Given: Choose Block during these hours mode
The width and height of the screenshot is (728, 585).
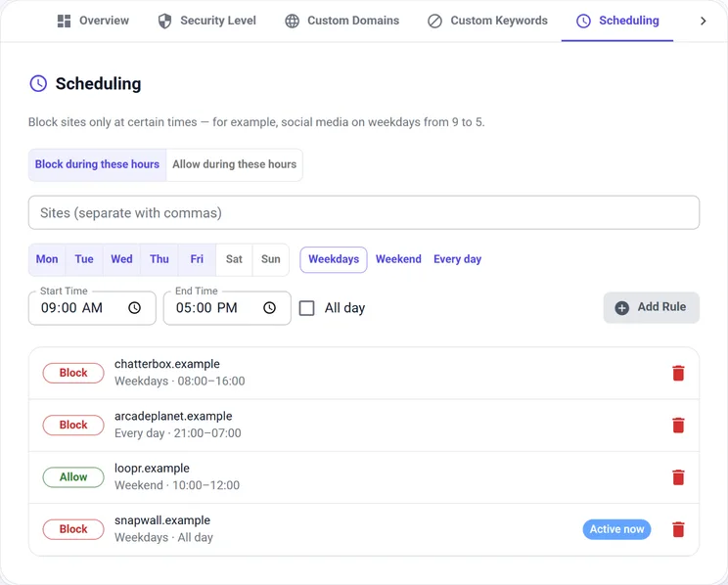Looking at the screenshot, I should [97, 164].
